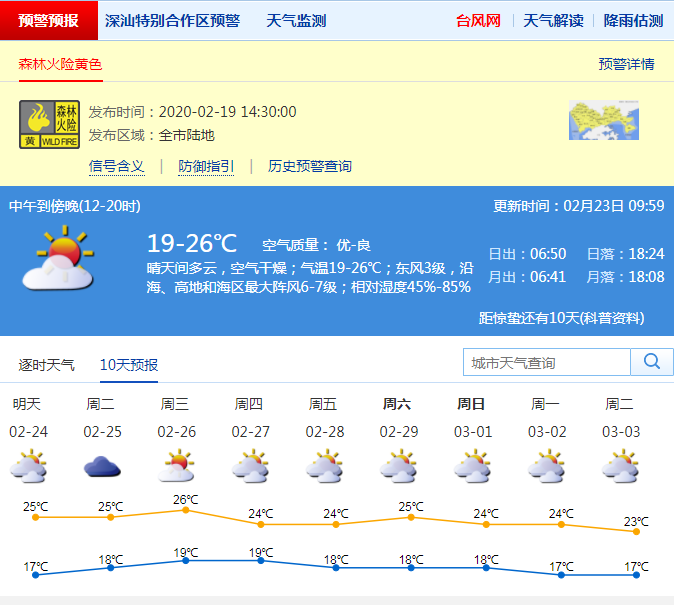Open the 台风网 link
The width and height of the screenshot is (674, 605).
pos(478,20)
